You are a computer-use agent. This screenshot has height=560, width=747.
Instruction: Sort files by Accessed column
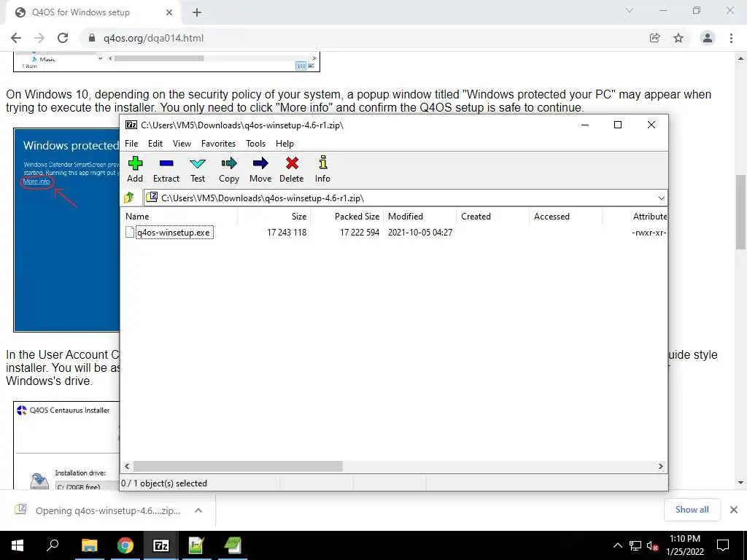[x=566, y=216]
